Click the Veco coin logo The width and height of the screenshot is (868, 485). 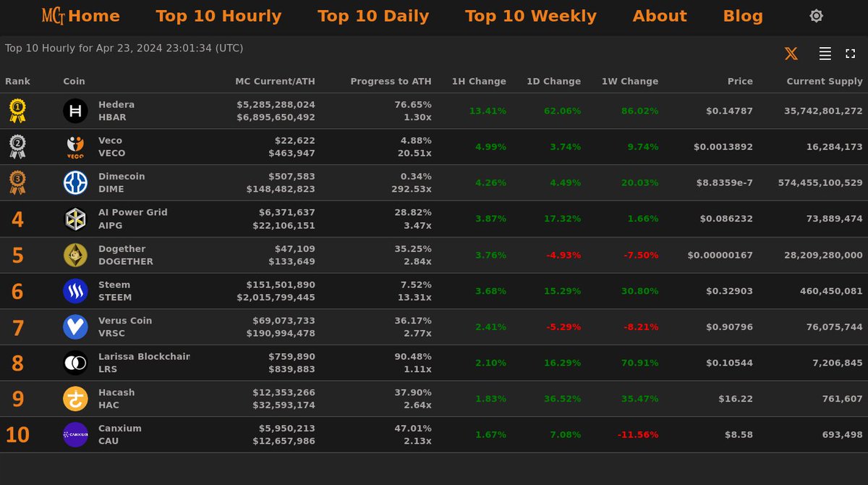(x=75, y=147)
